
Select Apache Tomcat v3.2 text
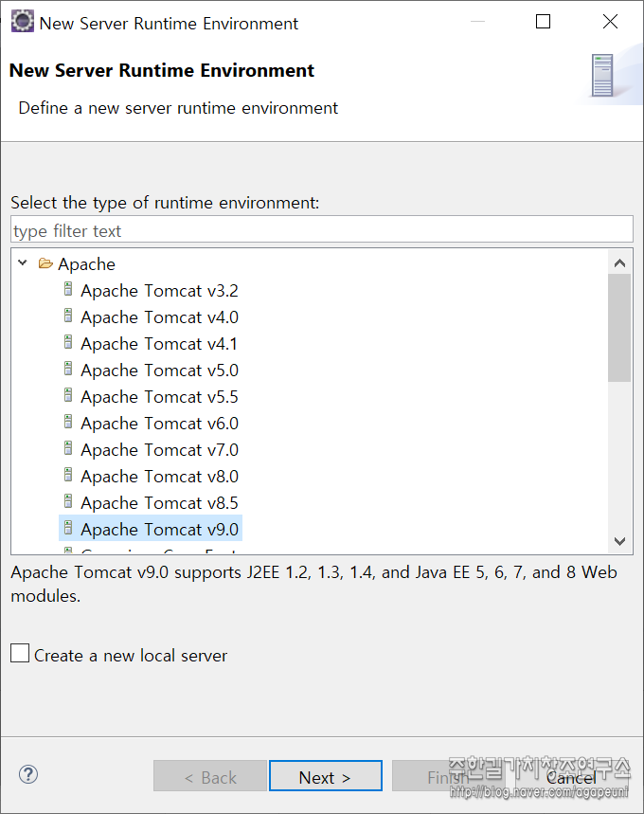click(159, 291)
